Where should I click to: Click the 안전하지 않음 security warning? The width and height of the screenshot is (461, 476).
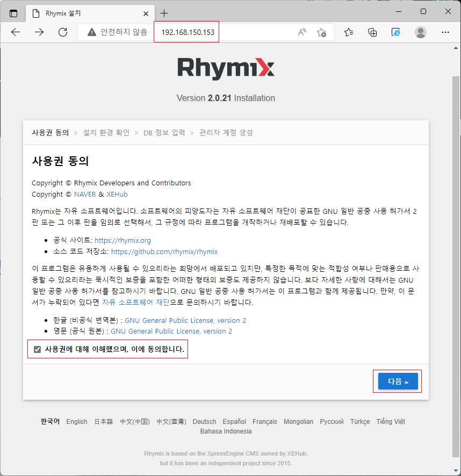point(117,32)
